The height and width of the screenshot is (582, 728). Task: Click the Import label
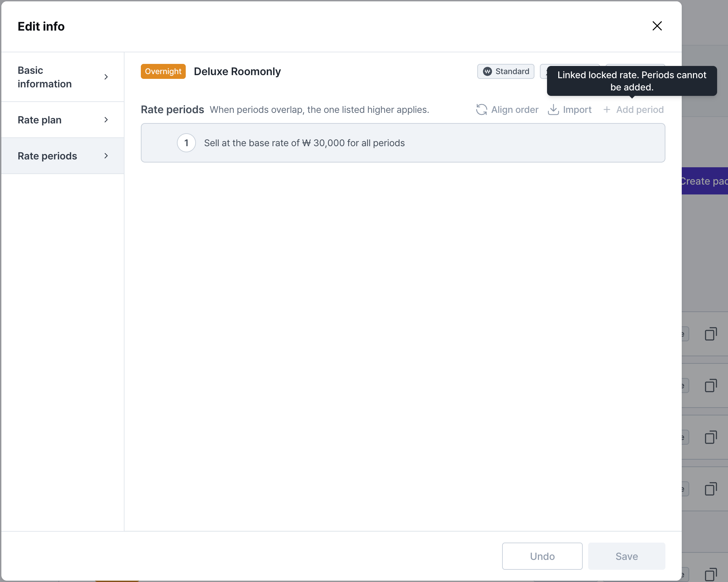pos(577,110)
